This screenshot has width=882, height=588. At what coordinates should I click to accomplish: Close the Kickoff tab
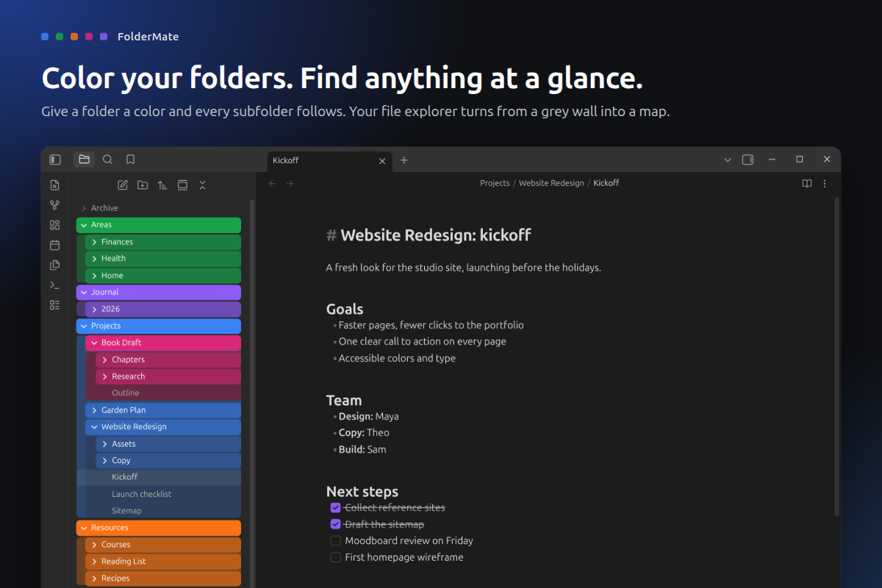click(381, 161)
